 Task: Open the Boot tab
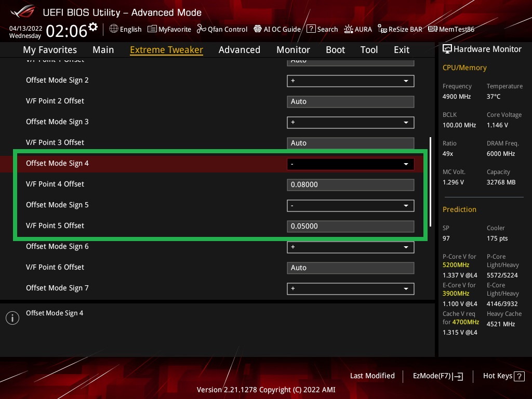point(335,50)
